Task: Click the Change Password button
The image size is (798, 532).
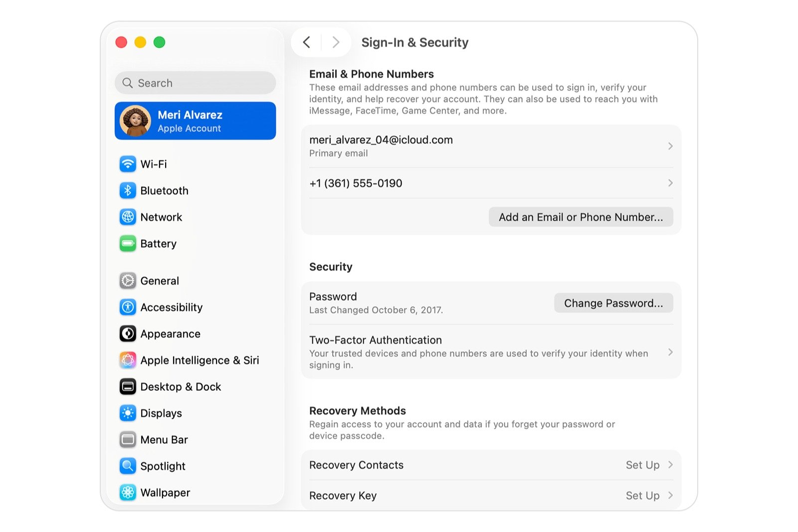Action: (x=613, y=303)
